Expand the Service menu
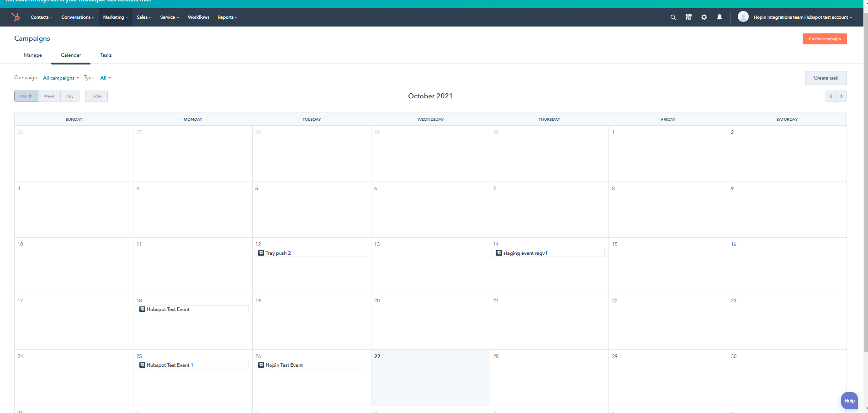The height and width of the screenshot is (413, 868). [x=169, y=17]
